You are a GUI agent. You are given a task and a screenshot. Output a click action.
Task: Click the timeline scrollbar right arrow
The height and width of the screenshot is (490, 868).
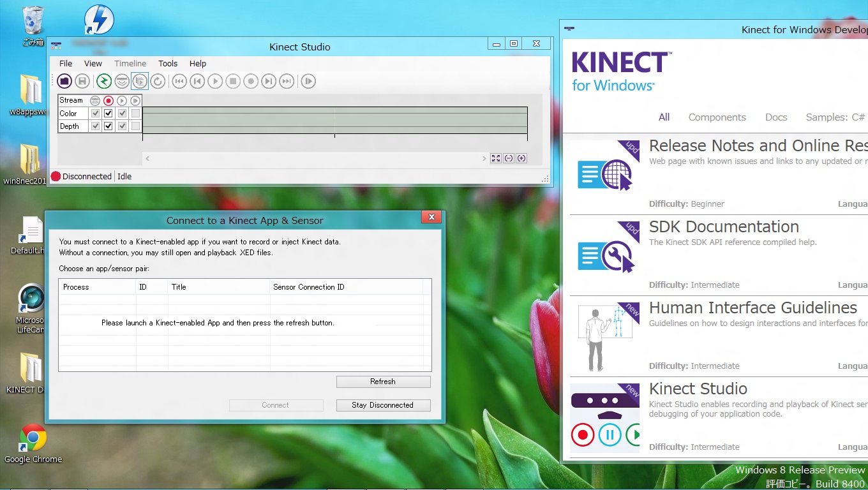click(x=484, y=158)
